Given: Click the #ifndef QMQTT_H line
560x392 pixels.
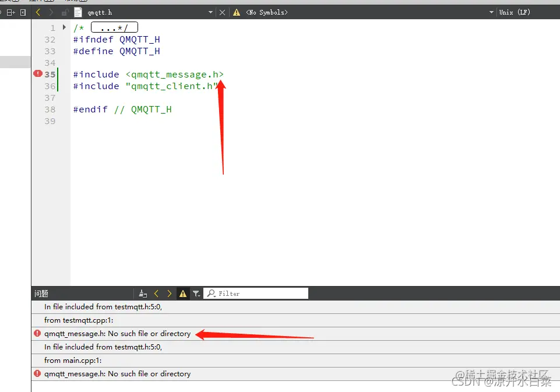Looking at the screenshot, I should 117,40.
